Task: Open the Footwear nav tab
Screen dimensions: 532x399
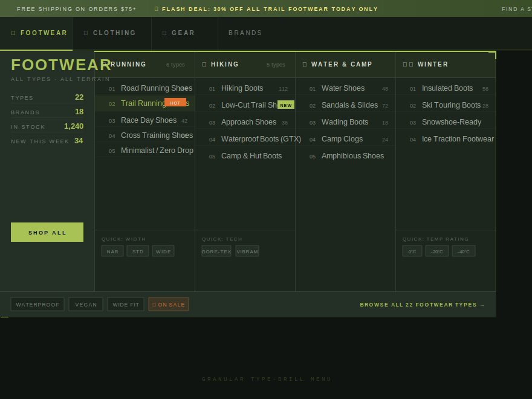Action: pyautogui.click(x=36, y=33)
